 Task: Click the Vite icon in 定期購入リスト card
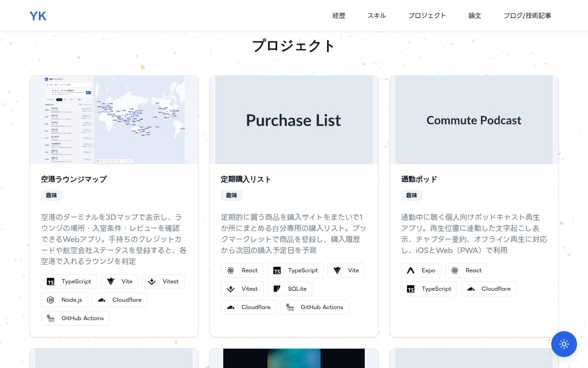tap(337, 270)
